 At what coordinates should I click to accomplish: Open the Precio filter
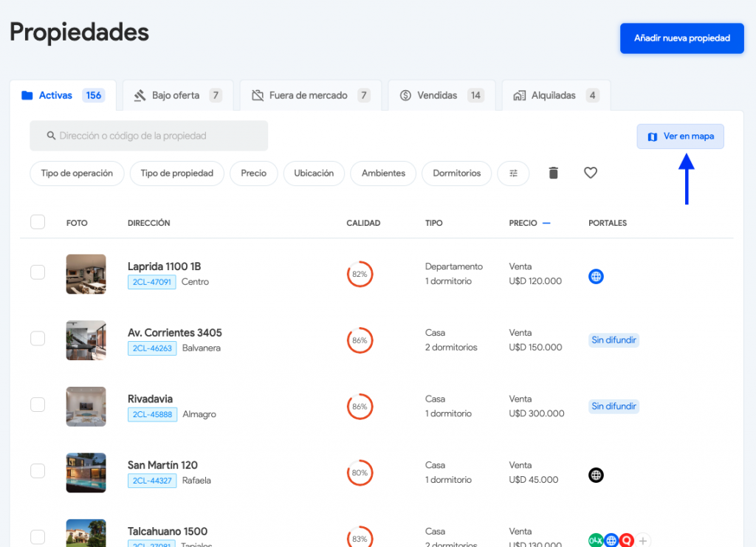click(254, 173)
